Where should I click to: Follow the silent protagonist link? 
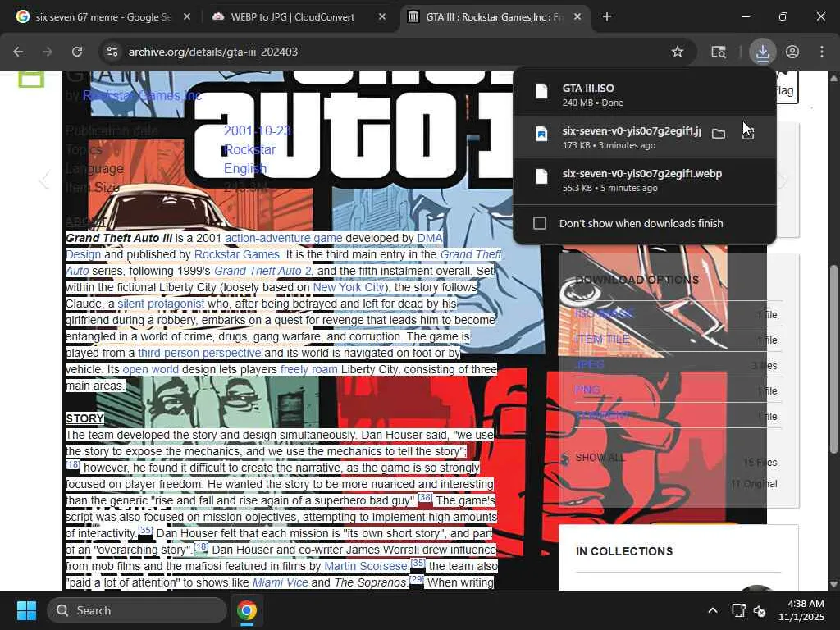pos(161,304)
